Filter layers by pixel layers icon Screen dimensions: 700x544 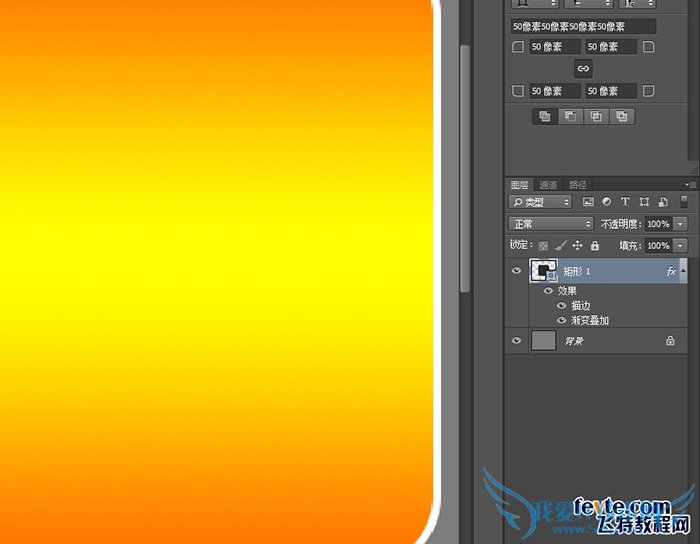pyautogui.click(x=588, y=202)
